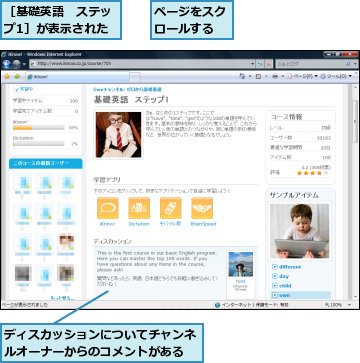Toggle the 学習中 checkmark status

(x=26, y=89)
